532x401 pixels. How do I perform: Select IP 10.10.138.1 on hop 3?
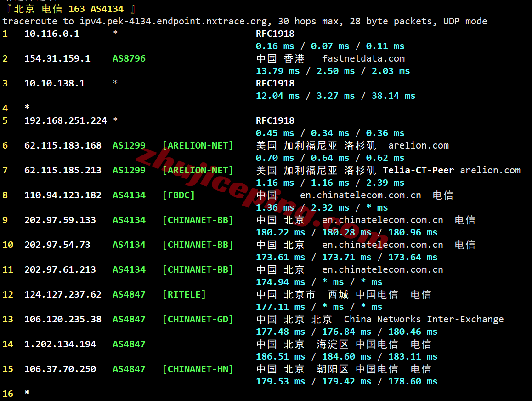coord(55,84)
